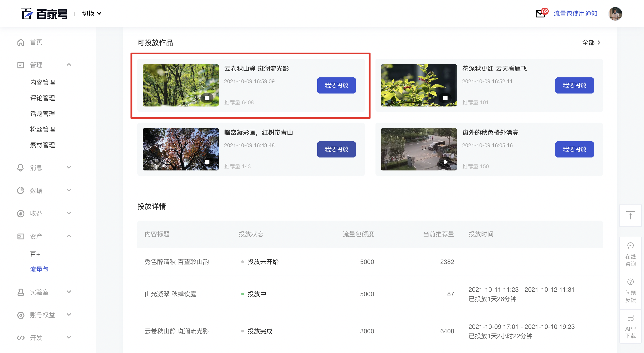
Task: Click the code brackets icon for 开发
Action: coord(21,338)
